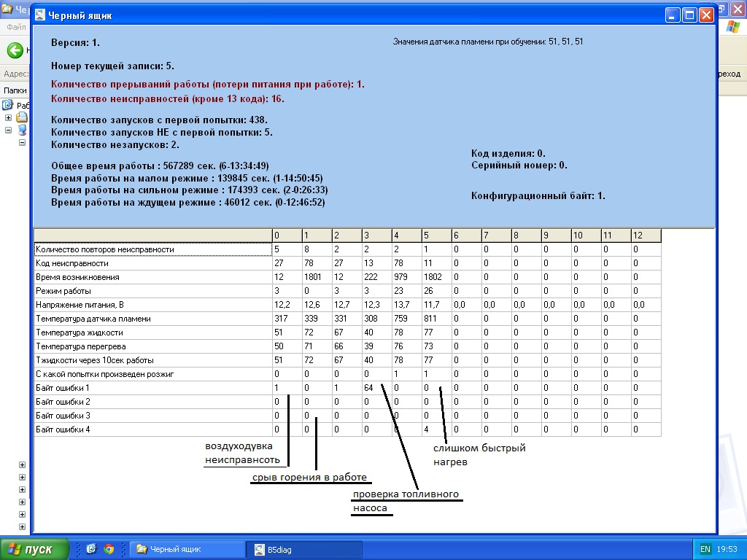747x560 pixels.
Task: Click overheat temperature value 39
Action: (377, 346)
